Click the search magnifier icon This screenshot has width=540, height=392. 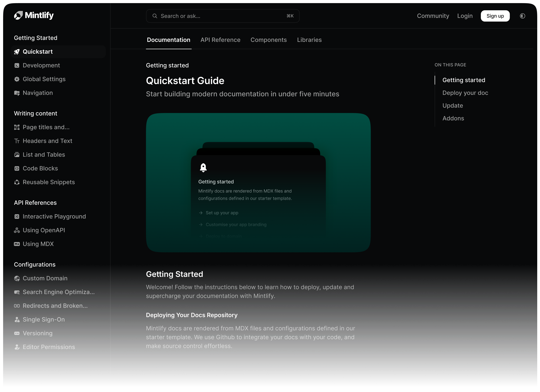(155, 16)
